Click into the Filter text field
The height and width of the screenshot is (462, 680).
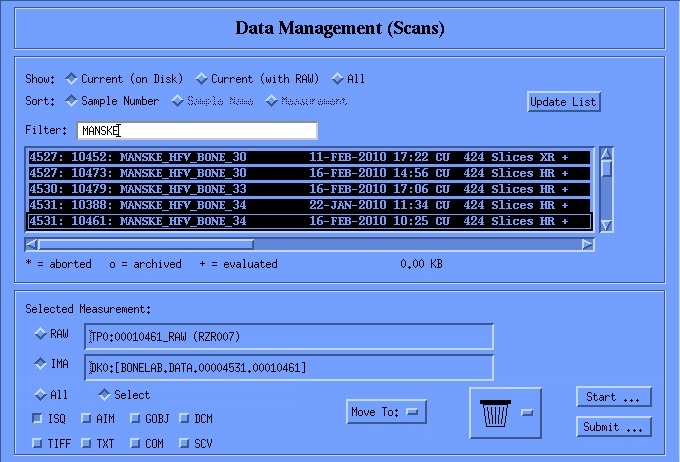pyautogui.click(x=197, y=131)
